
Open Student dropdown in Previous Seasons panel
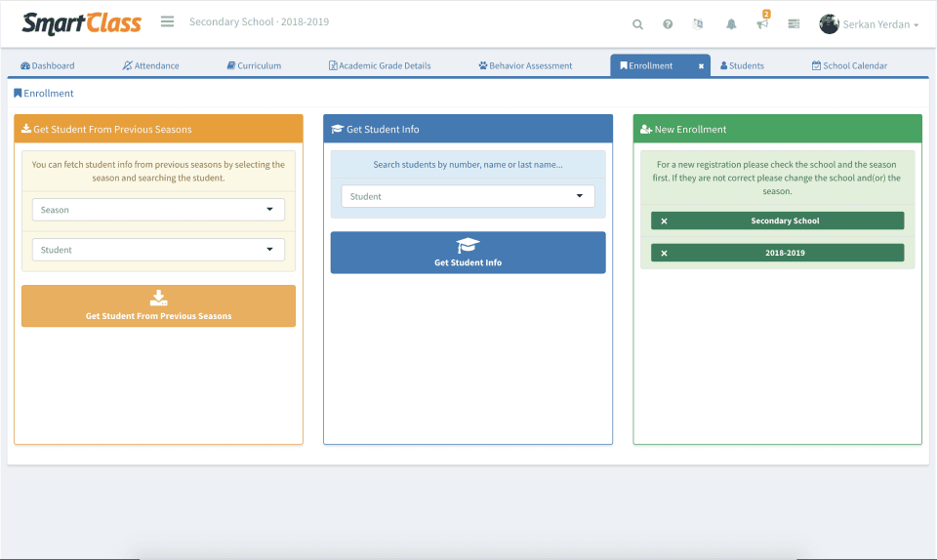tap(158, 250)
